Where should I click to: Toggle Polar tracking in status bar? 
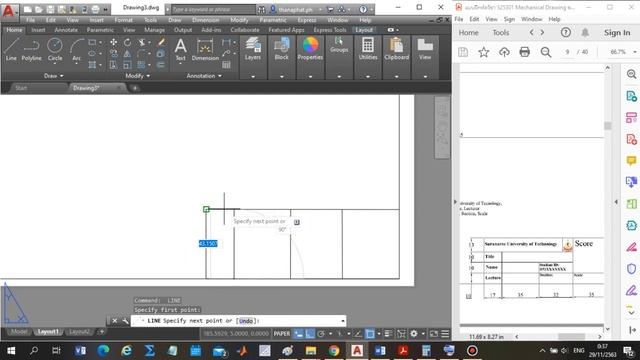pyautogui.click(x=321, y=334)
